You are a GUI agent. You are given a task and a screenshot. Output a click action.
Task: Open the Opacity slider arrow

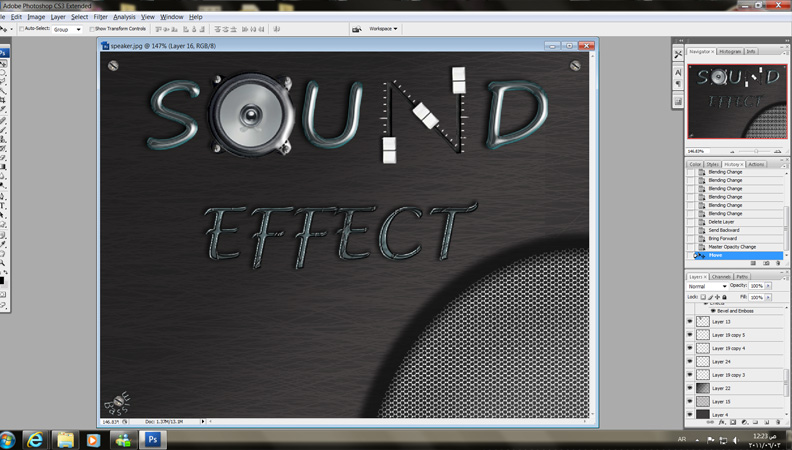768,286
